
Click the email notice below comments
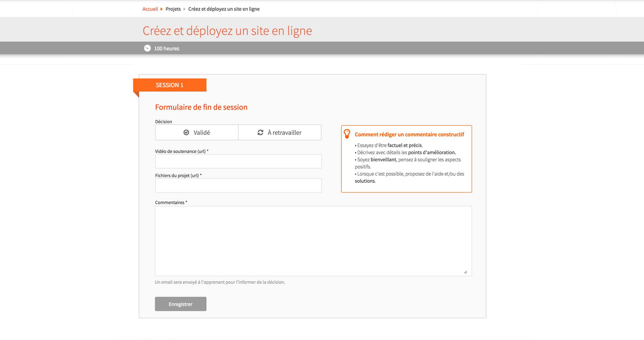click(x=220, y=282)
